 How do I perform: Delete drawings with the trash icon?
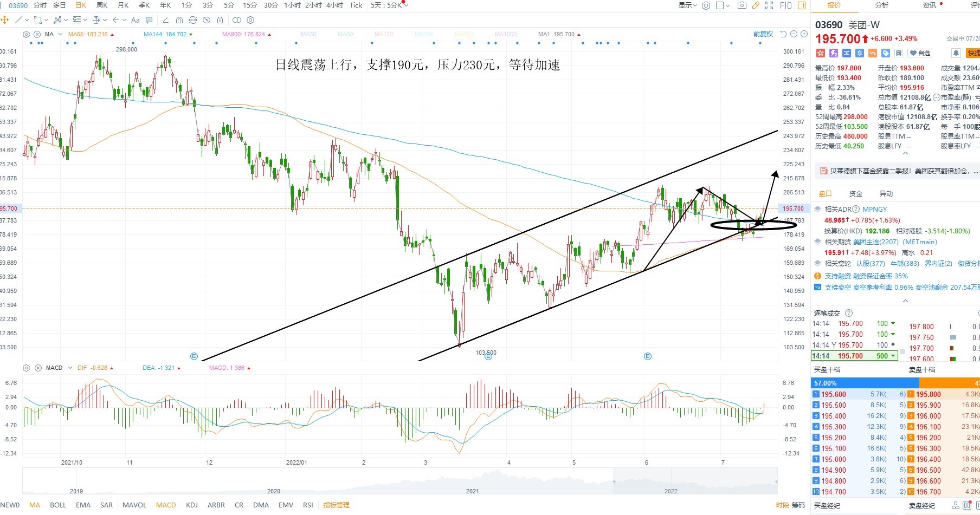click(220, 20)
